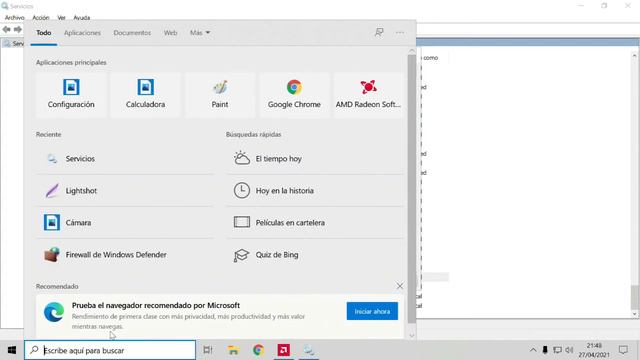Open File Explorer from taskbar
Viewport: 640px width, 360px height.
233,350
